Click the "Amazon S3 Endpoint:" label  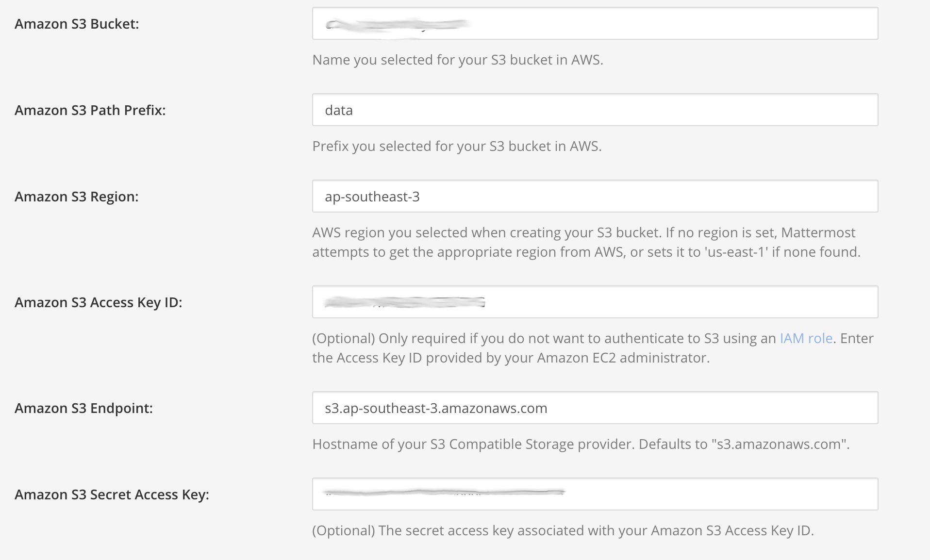click(83, 408)
